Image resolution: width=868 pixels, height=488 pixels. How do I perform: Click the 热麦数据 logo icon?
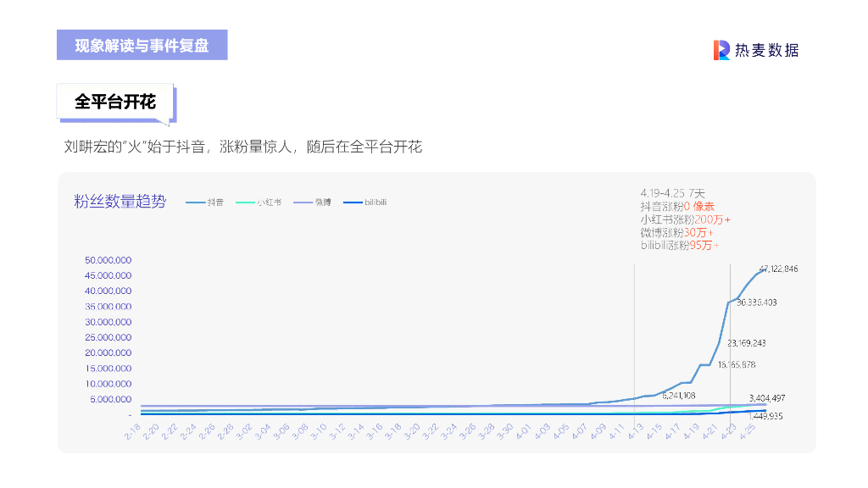(x=721, y=50)
